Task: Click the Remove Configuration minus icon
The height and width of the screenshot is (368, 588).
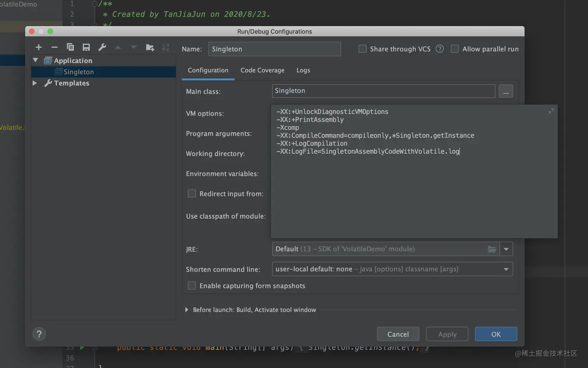Action: coord(54,47)
